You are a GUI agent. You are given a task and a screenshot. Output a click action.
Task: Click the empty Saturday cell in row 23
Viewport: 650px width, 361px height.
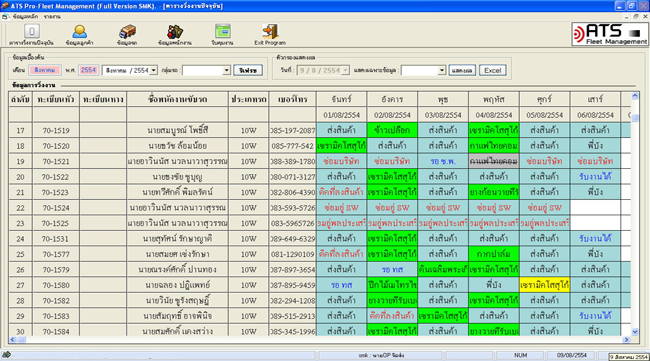click(x=595, y=223)
